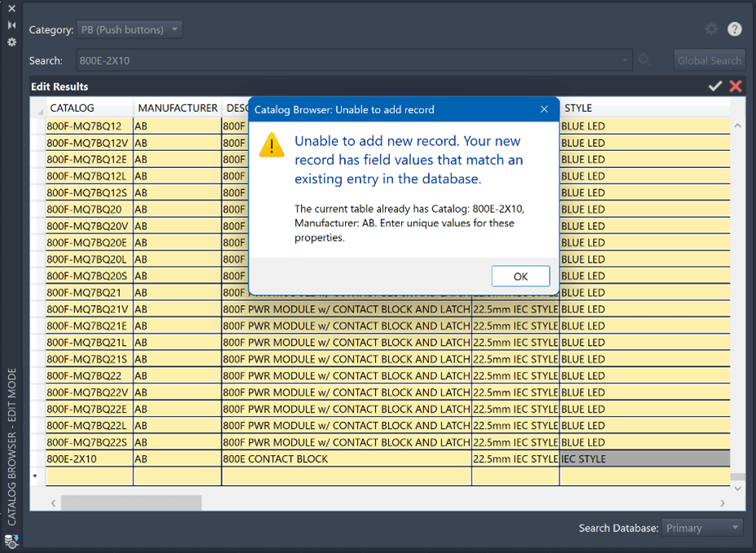Open palette properties gear icon
The height and width of the screenshot is (553, 756).
(x=12, y=42)
